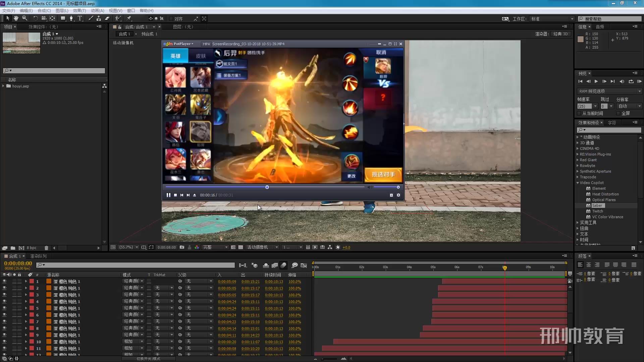The image size is (644, 362).
Task: Select the Saber effect preset
Action: [x=597, y=205]
